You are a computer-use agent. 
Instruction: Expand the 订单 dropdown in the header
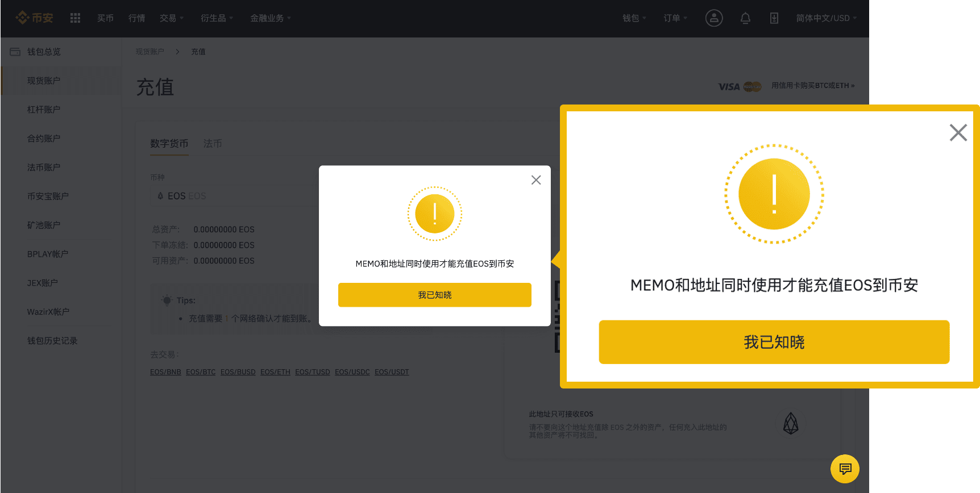point(675,18)
